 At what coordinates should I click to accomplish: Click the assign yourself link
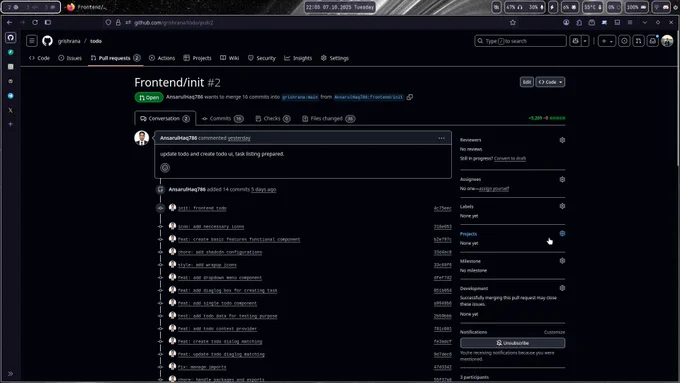point(494,189)
